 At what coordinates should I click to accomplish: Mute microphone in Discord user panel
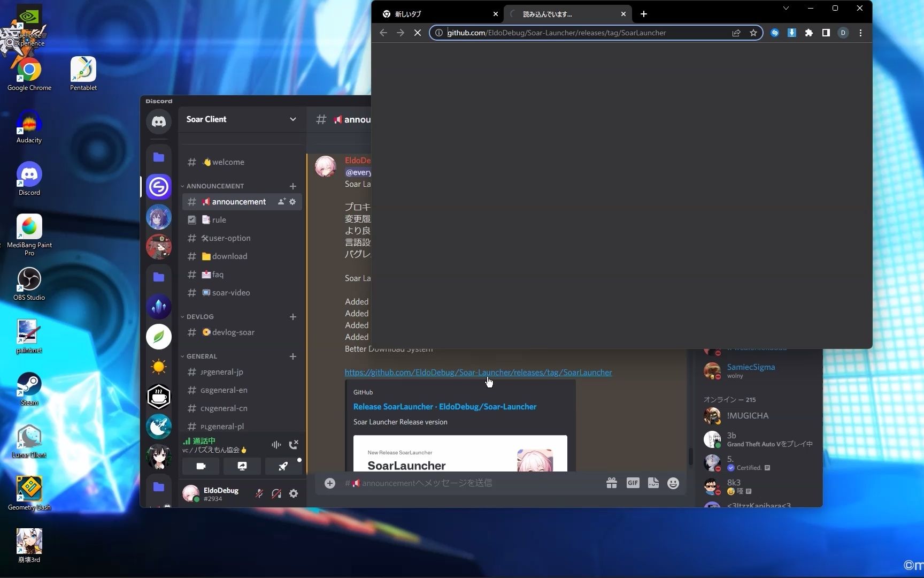[x=259, y=494]
